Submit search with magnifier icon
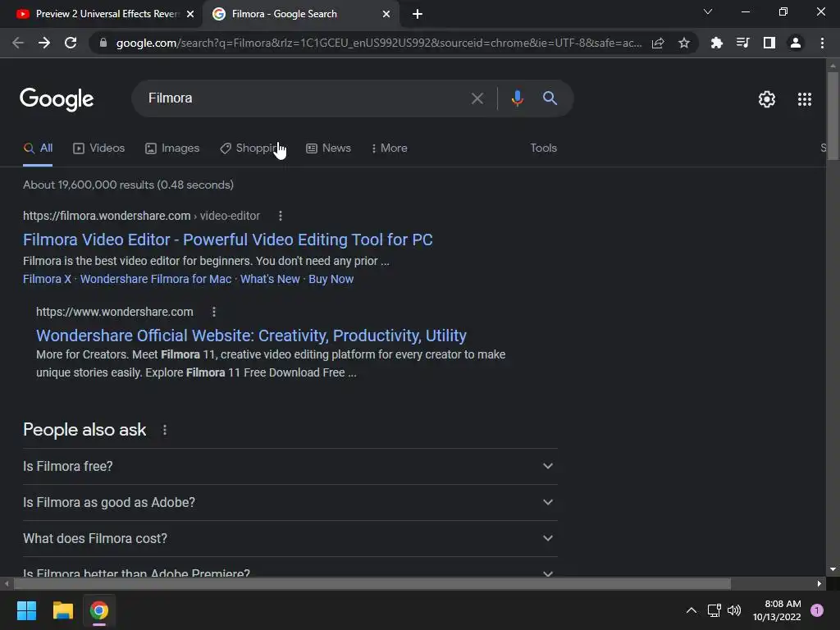Screen dimensions: 840x630 pos(550,98)
